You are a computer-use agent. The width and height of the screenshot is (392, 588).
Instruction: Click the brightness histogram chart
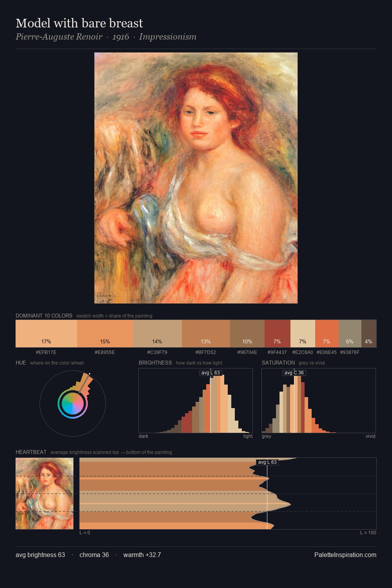pos(196,401)
